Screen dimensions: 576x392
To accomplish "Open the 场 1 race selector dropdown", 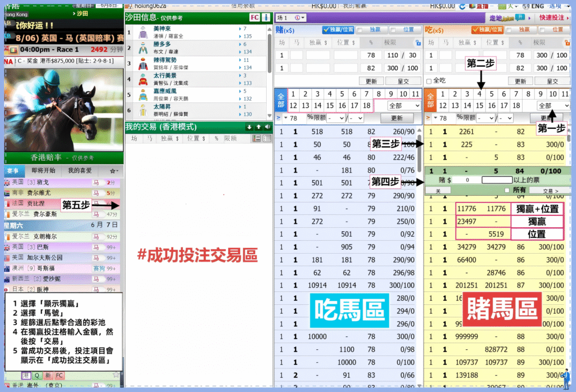I will 290,17.
